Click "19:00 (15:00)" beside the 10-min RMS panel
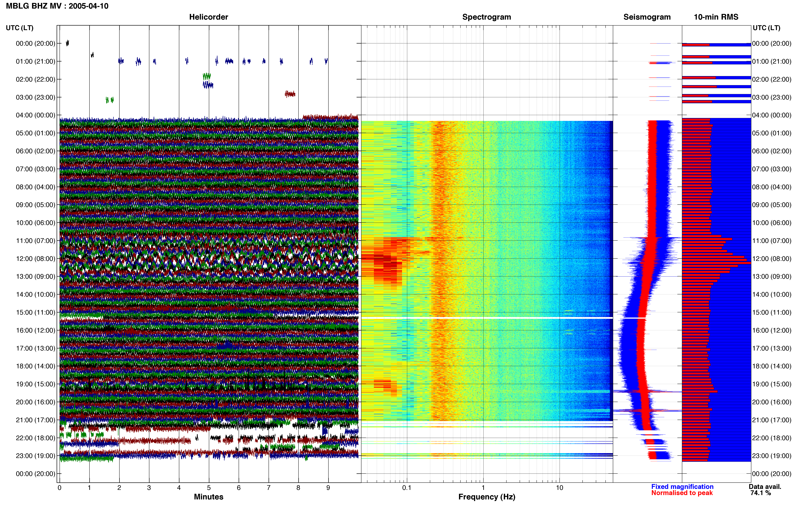The width and height of the screenshot is (812, 508). (772, 384)
